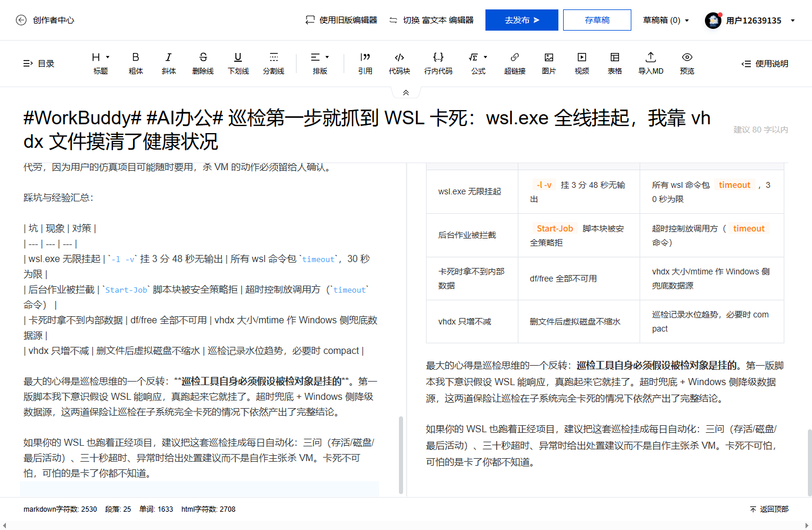Viewport: 812px width, 530px height.
Task: Insert a 视频 video
Action: click(x=582, y=64)
